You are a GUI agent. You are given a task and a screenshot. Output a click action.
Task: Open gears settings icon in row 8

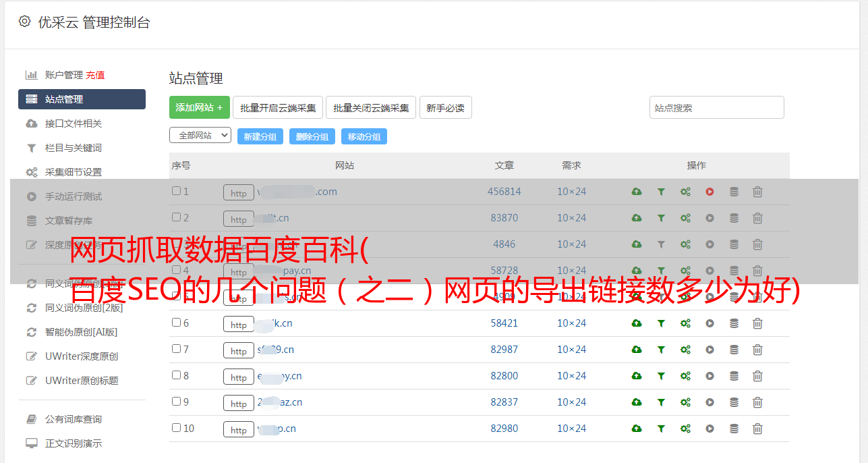685,376
